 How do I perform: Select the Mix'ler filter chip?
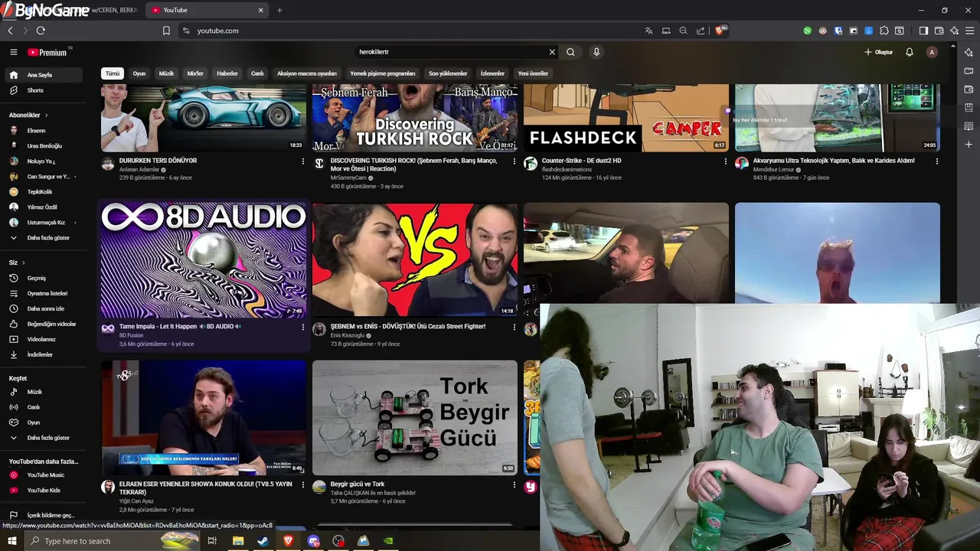(x=195, y=73)
